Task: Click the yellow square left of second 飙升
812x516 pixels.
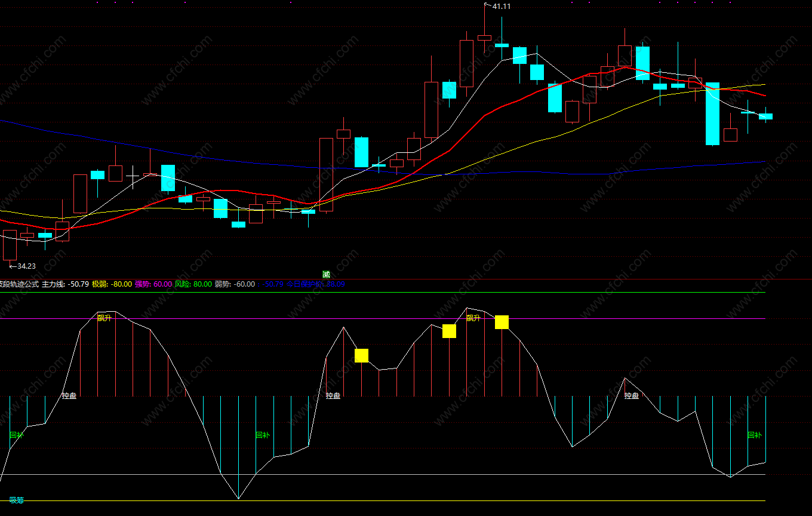Action: point(449,331)
